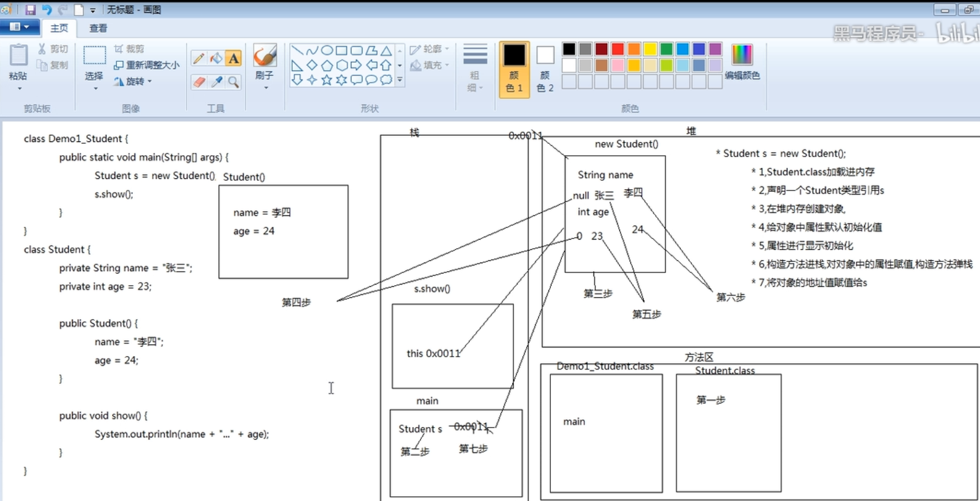Expand the 旋转 rotate dropdown

pyautogui.click(x=150, y=81)
